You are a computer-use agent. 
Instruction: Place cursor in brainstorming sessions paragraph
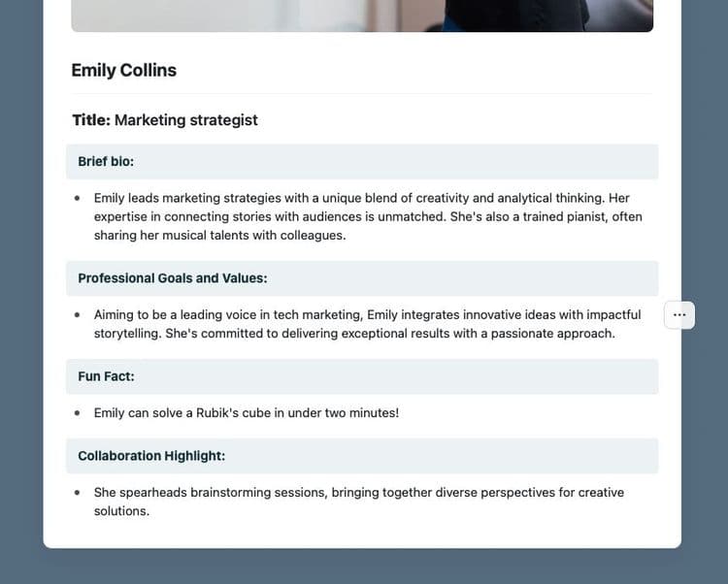pos(358,502)
